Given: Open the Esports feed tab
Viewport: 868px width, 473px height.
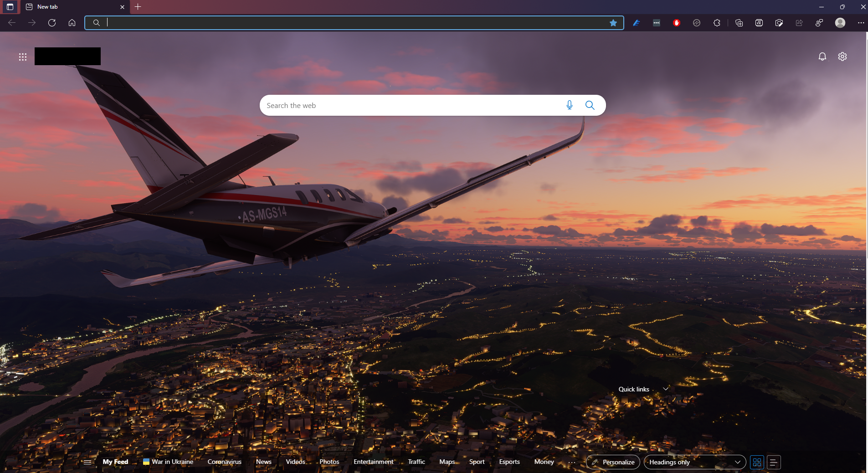Looking at the screenshot, I should 509,462.
